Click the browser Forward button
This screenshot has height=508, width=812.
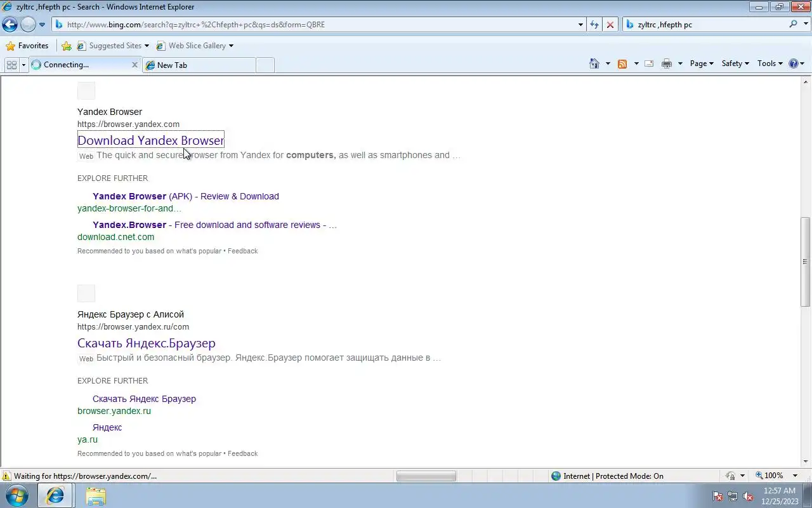(x=28, y=25)
